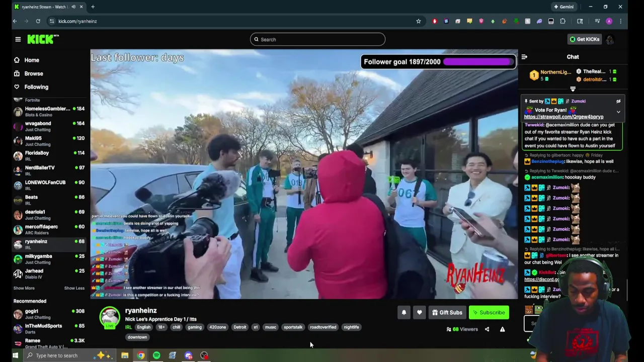Open OBS Studio from taskbar

click(204, 355)
